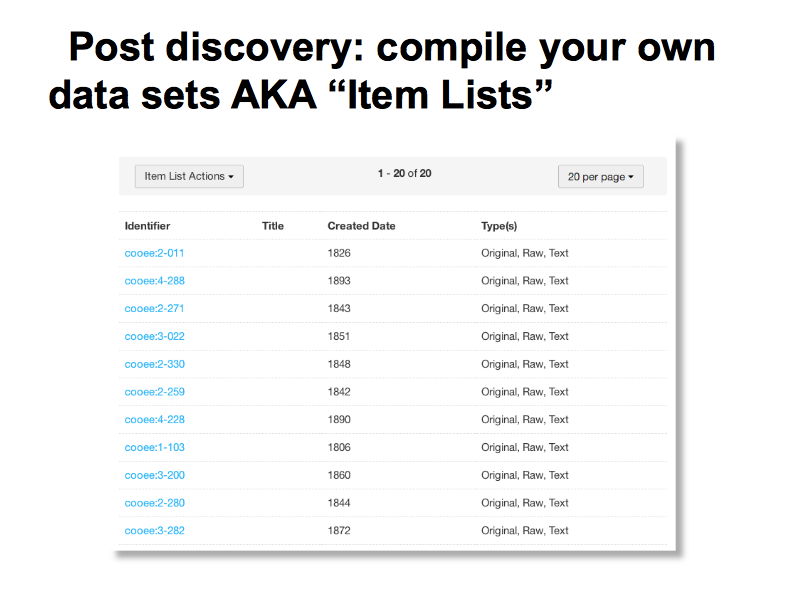This screenshot has width=800, height=600.
Task: Follow the cooee:2-280 link
Action: coord(155,503)
